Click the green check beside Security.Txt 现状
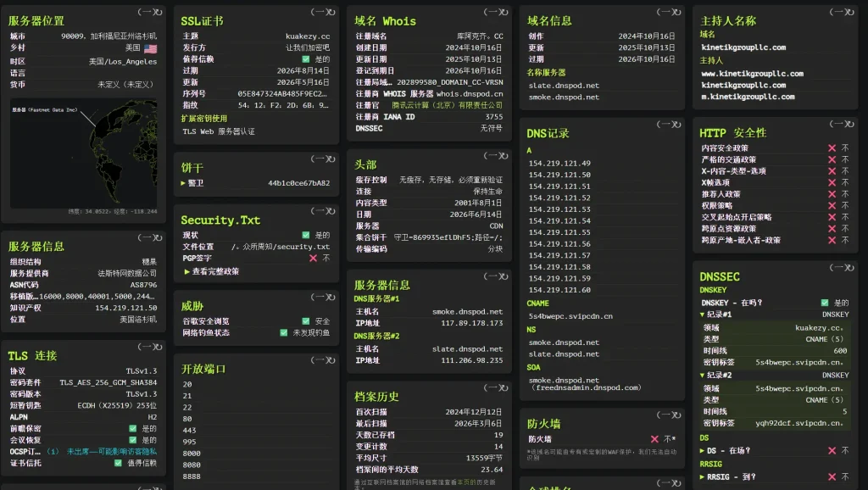868x490 pixels. tap(305, 236)
